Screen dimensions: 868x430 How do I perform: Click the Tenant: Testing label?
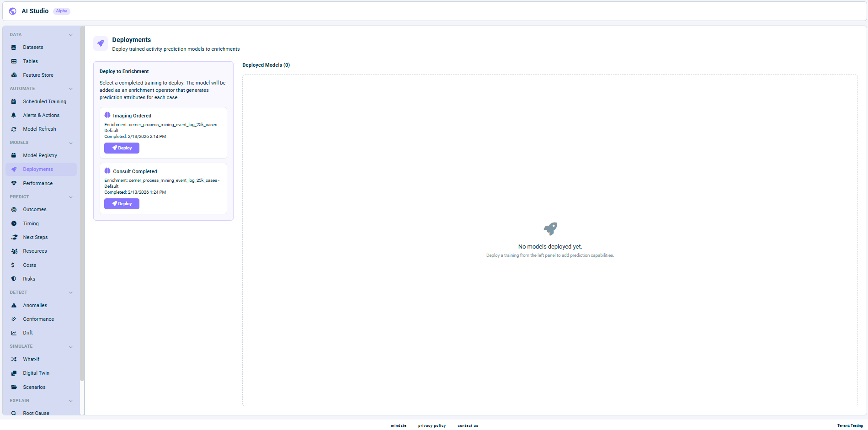850,425
